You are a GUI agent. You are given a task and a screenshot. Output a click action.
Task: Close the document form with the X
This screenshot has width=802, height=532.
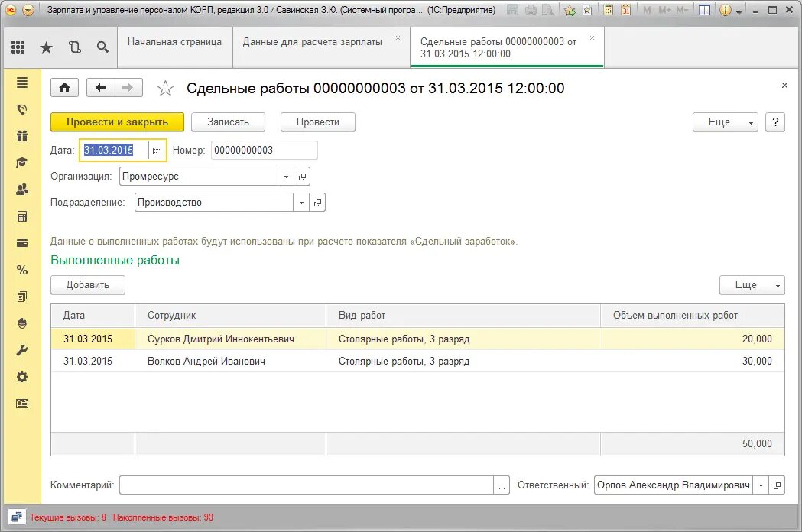click(x=784, y=86)
